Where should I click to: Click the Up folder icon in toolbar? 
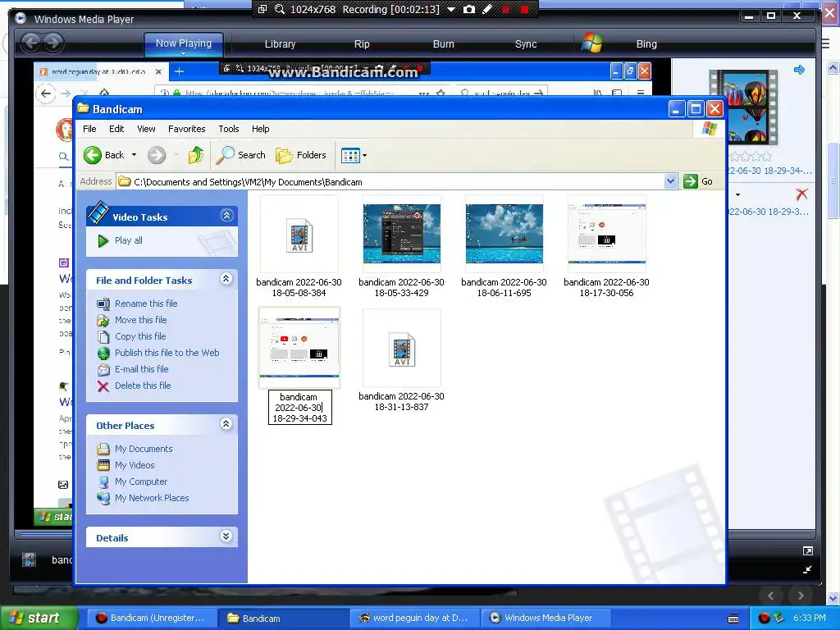195,155
